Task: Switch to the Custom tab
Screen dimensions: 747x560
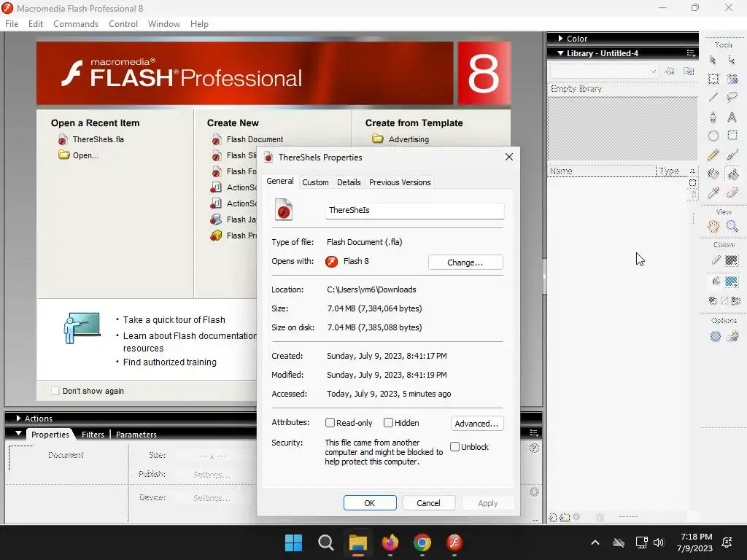Action: [x=315, y=182]
